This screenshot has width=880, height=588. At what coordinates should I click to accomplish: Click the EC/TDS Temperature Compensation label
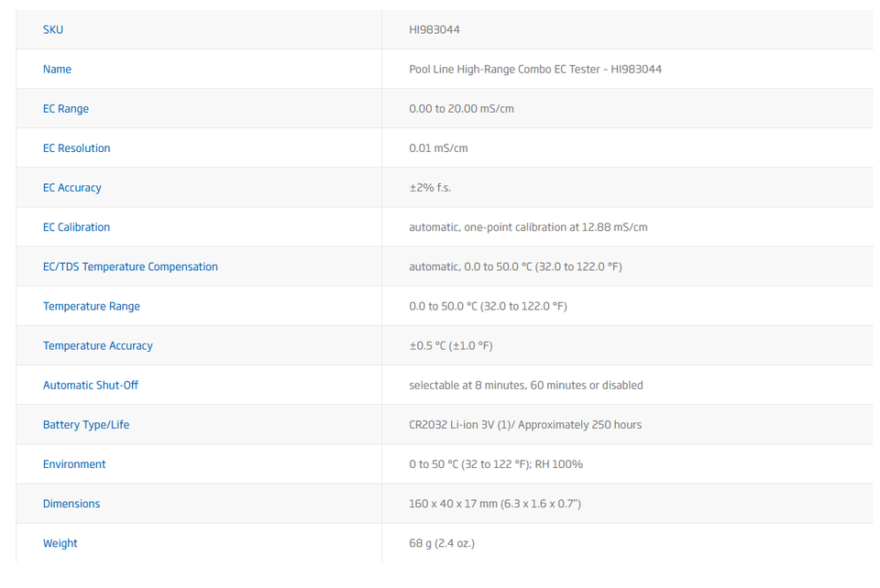point(130,267)
